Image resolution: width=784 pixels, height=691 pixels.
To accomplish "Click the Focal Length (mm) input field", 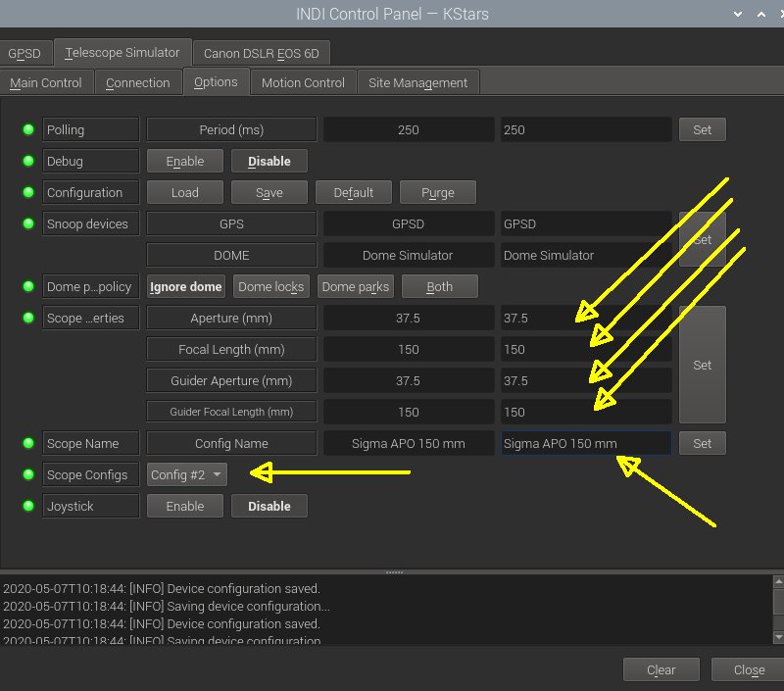I will [586, 349].
